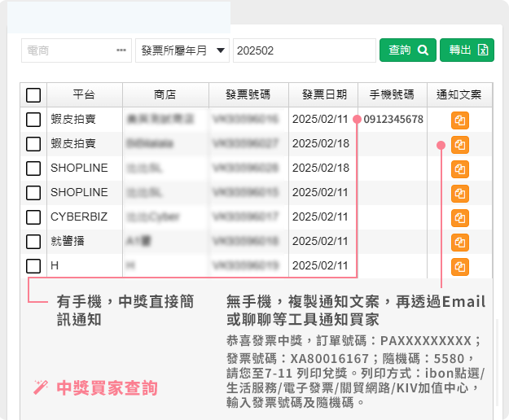This screenshot has height=420, width=509.
Task: Click the 手機號碼 column header
Action: (x=392, y=94)
